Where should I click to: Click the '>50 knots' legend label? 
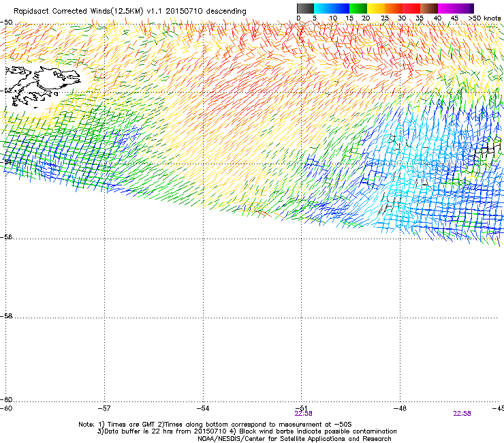click(484, 18)
